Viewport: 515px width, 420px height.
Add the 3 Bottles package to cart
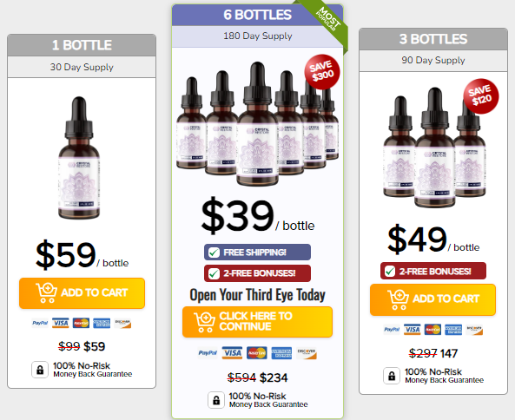tap(432, 299)
